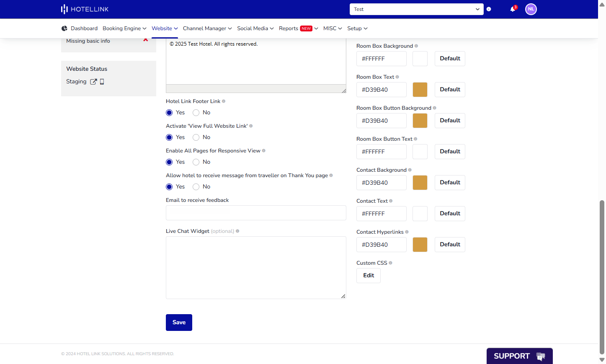Screen dimensions: 606x364
Task: Click help icon next to Live Chat Widget
Action: click(237, 231)
